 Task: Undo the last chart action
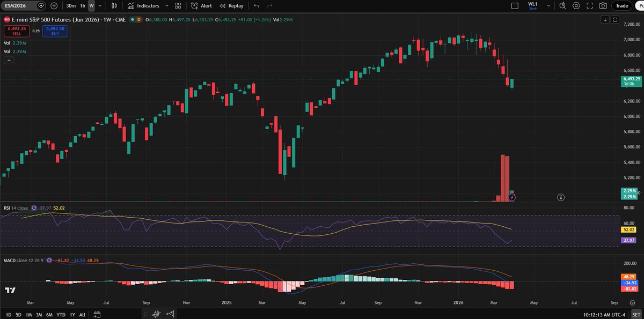(x=257, y=5)
